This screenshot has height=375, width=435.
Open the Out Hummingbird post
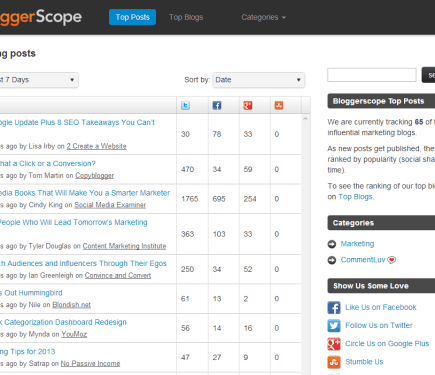coord(31,293)
